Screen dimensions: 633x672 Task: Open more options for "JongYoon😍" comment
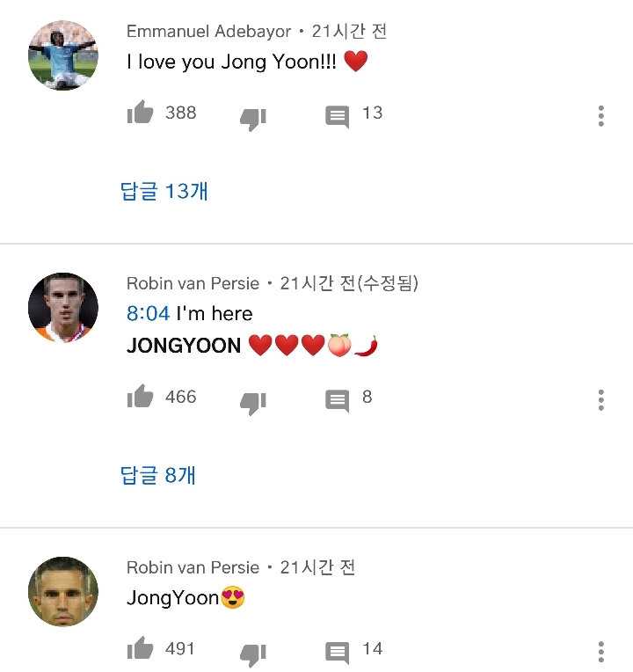click(x=601, y=652)
